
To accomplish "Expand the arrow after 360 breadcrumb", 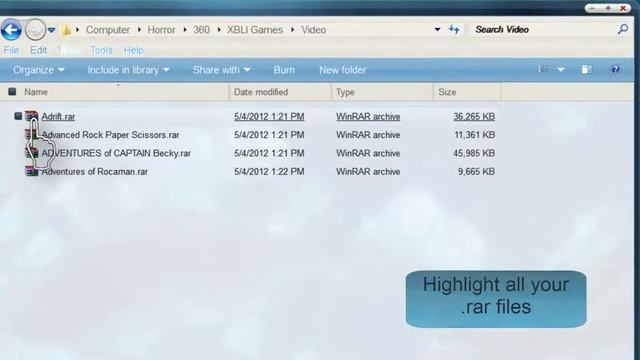I will pyautogui.click(x=219, y=30).
